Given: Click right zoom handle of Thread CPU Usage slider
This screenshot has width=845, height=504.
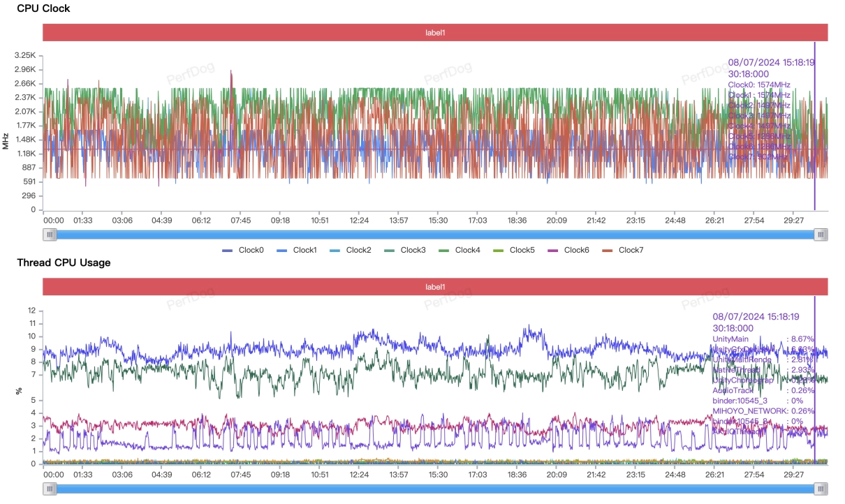Looking at the screenshot, I should point(821,489).
